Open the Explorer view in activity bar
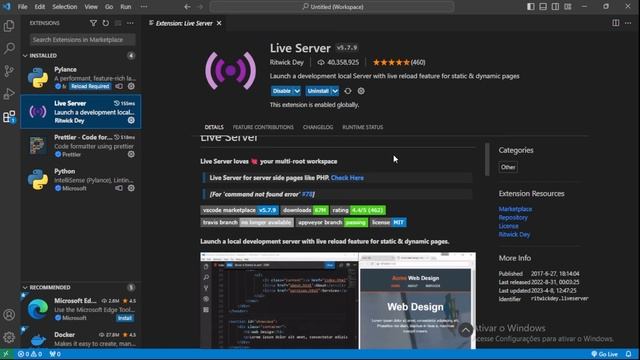The height and width of the screenshot is (360, 640). point(9,26)
